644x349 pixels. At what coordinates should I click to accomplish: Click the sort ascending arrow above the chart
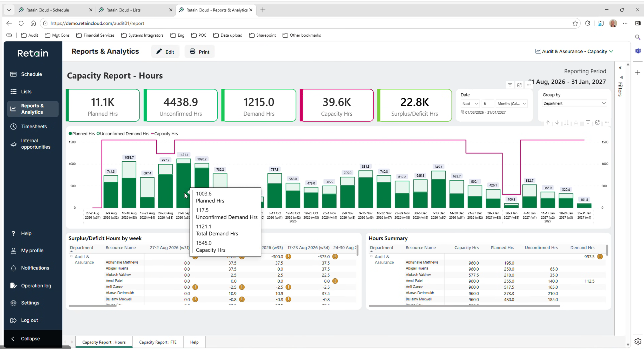pyautogui.click(x=548, y=122)
